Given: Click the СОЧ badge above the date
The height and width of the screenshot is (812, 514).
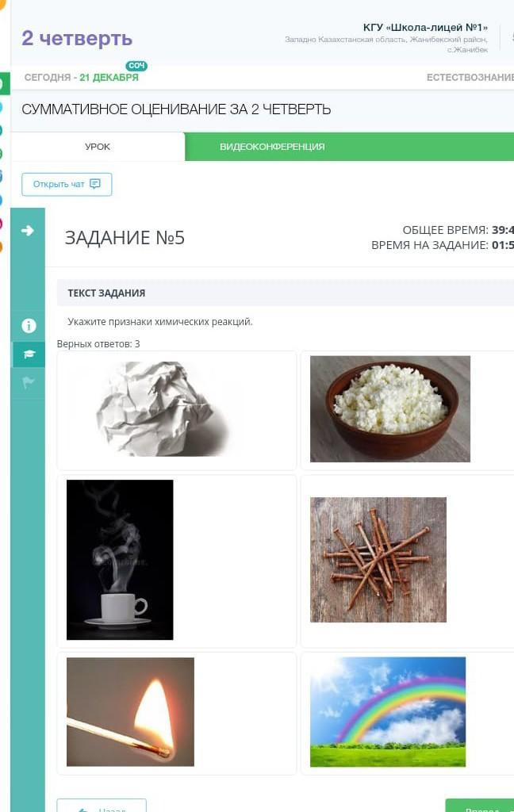Looking at the screenshot, I should 136,66.
